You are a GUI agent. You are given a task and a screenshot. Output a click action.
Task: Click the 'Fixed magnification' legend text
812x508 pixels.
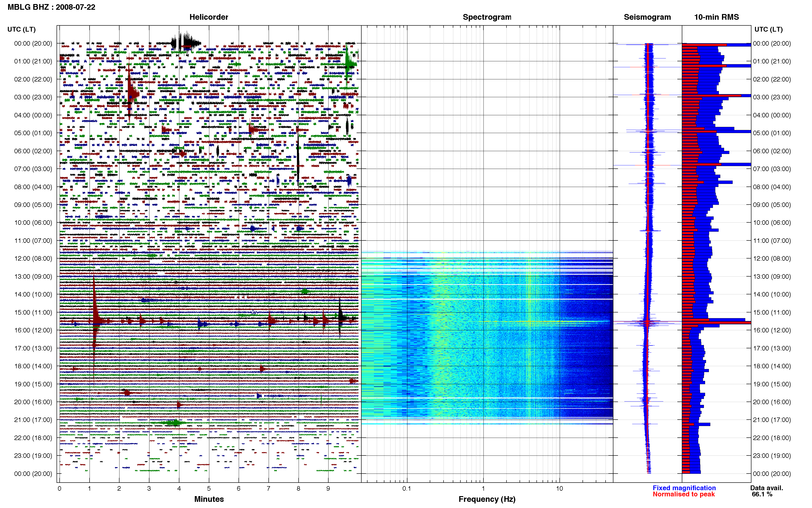684,488
